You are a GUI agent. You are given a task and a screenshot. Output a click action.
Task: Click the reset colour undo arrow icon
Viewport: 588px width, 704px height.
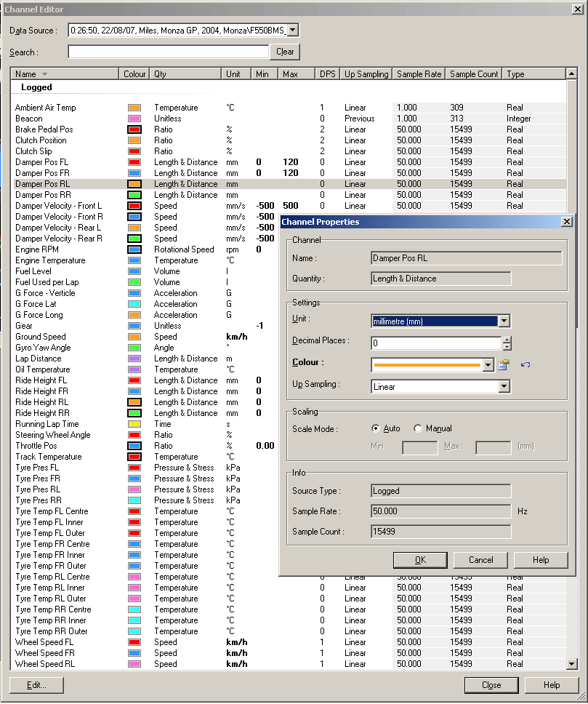pos(525,365)
